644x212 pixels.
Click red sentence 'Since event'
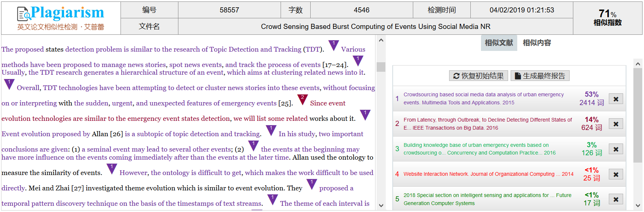[x=327, y=103]
